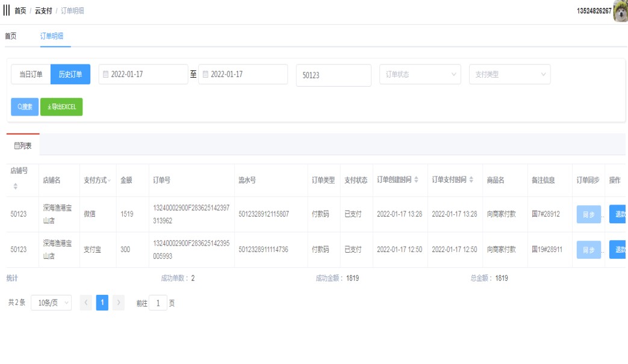Switch to the 首页 tab
Viewport: 628px width, 364px height.
coord(11,36)
